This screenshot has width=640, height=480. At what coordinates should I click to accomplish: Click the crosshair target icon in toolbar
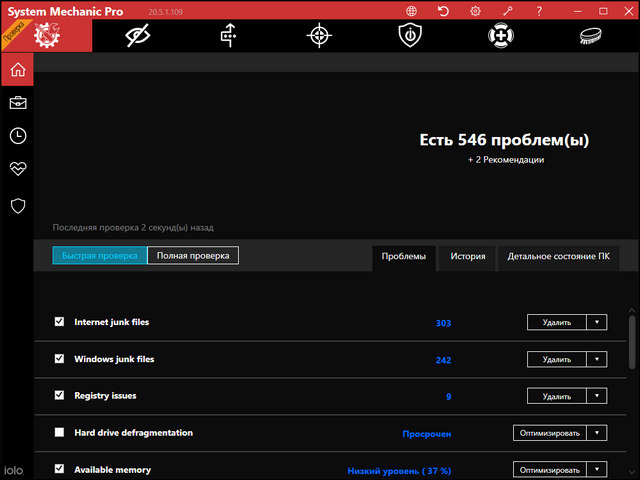318,36
